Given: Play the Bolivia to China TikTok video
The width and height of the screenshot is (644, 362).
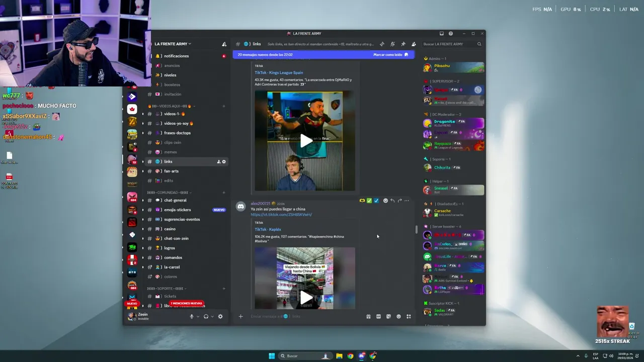Looking at the screenshot, I should click(x=306, y=298).
